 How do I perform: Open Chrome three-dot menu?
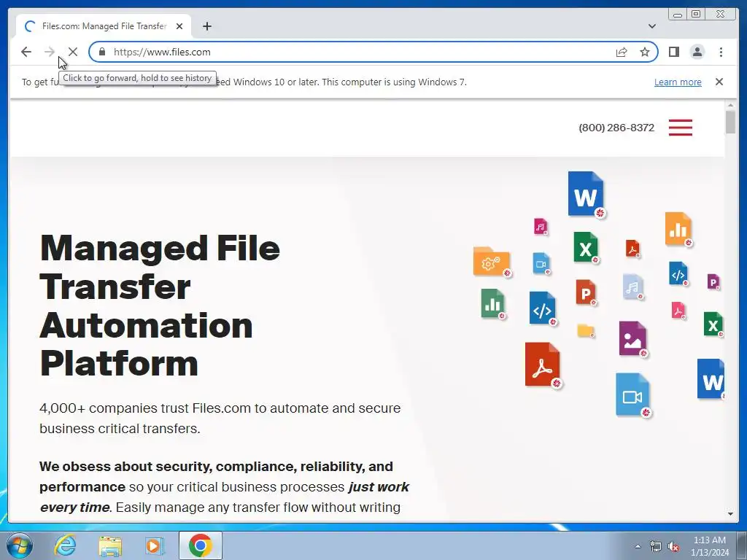point(721,52)
